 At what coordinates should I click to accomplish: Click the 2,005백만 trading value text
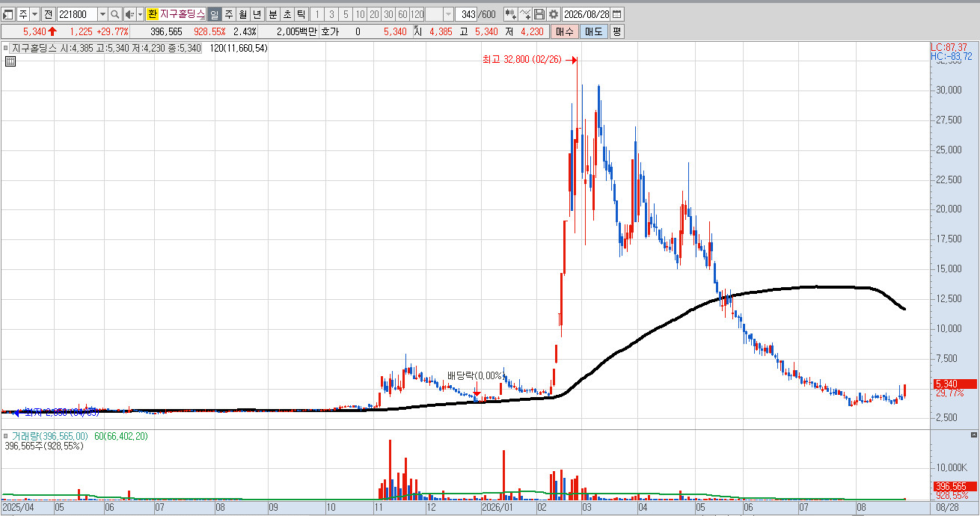[x=295, y=31]
